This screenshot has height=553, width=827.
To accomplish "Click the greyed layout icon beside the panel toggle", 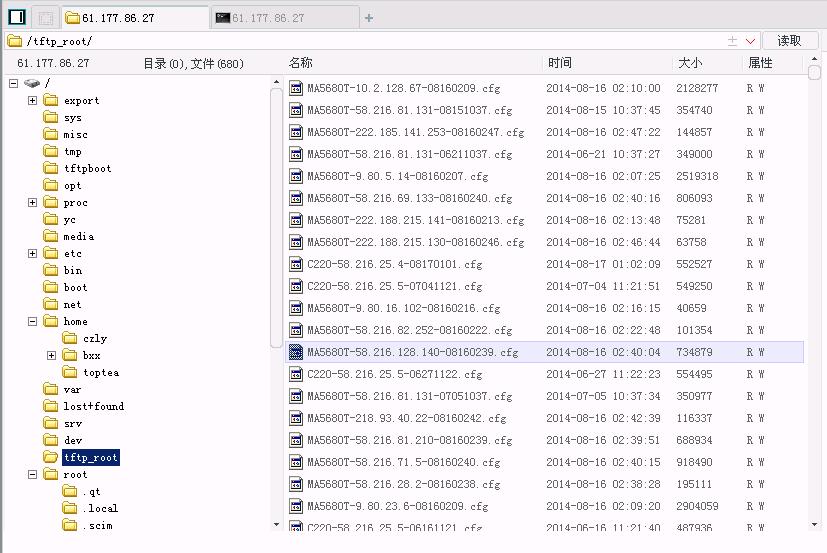I will point(46,18).
